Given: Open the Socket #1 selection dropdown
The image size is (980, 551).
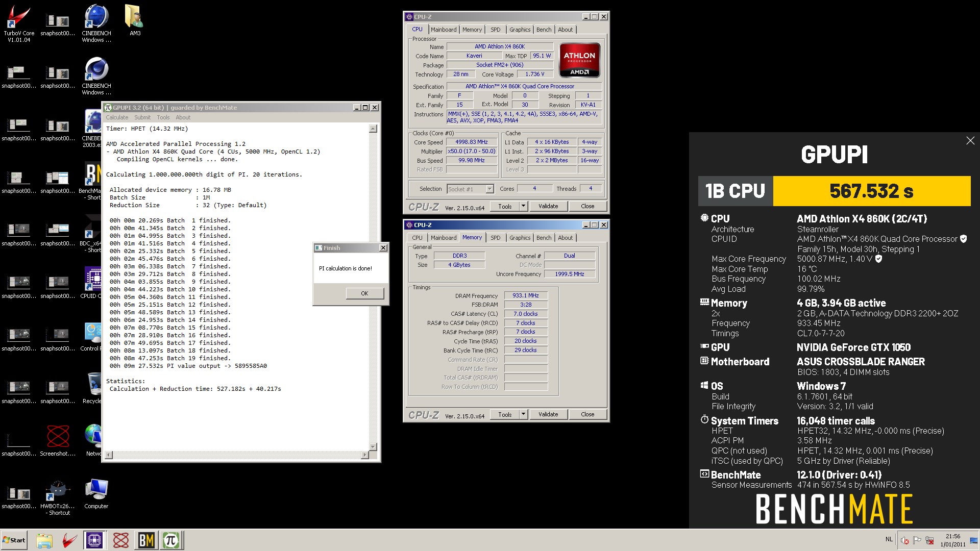Looking at the screenshot, I should click(x=470, y=189).
